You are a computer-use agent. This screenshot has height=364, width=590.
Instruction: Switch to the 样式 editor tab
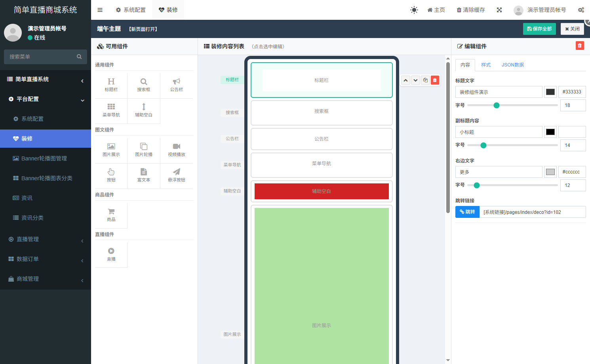(486, 65)
